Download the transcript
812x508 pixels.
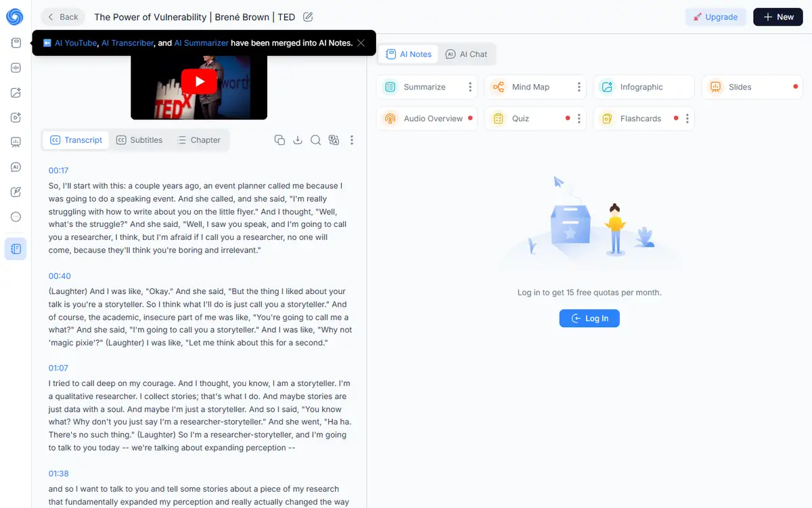tap(297, 140)
